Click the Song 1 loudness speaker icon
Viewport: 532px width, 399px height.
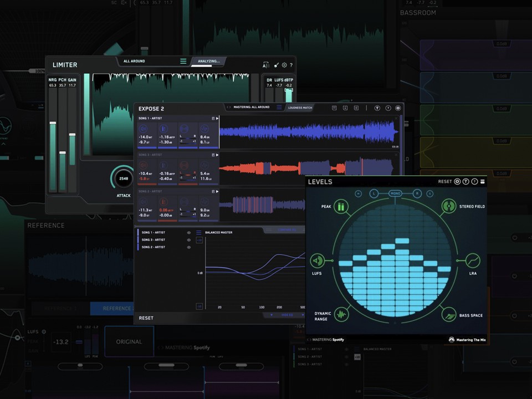point(144,129)
